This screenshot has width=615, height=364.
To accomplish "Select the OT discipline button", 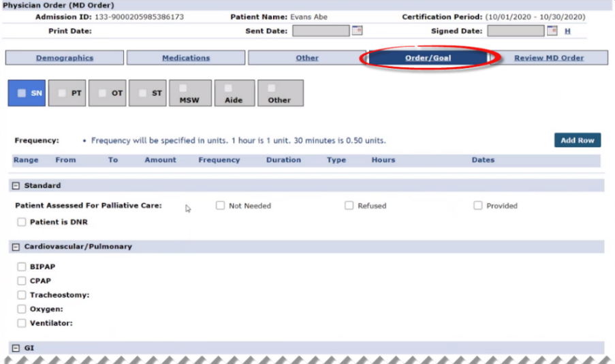I will pyautogui.click(x=108, y=93).
